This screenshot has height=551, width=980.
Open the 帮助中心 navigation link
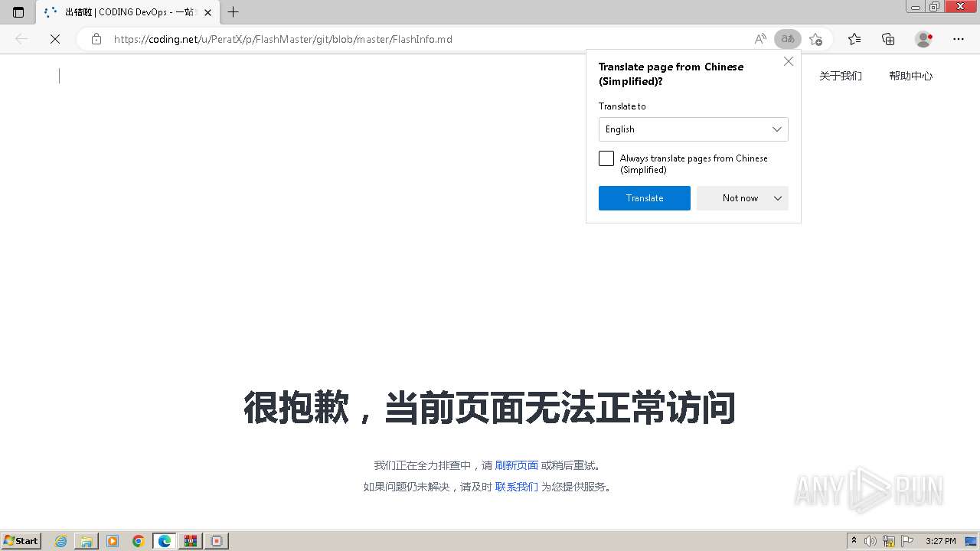(x=910, y=76)
